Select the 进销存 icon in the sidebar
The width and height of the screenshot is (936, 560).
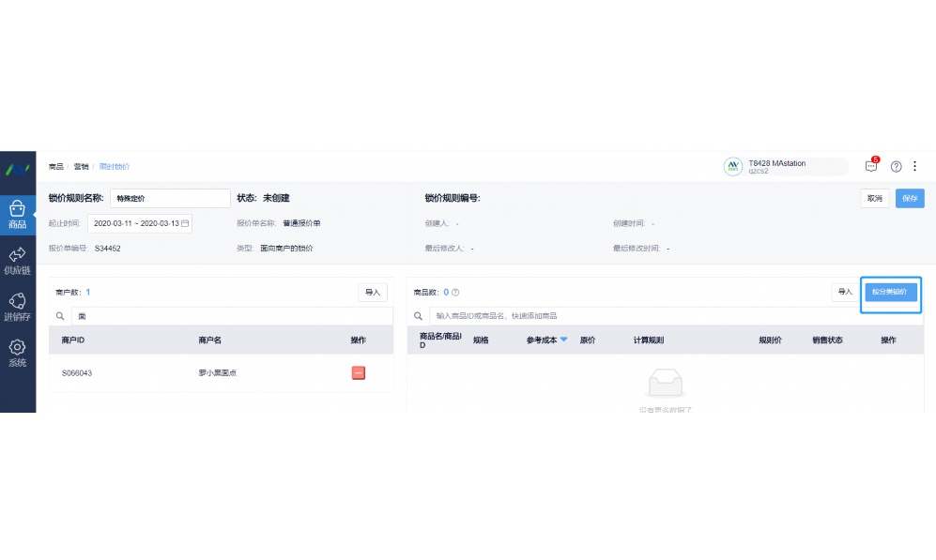click(17, 303)
